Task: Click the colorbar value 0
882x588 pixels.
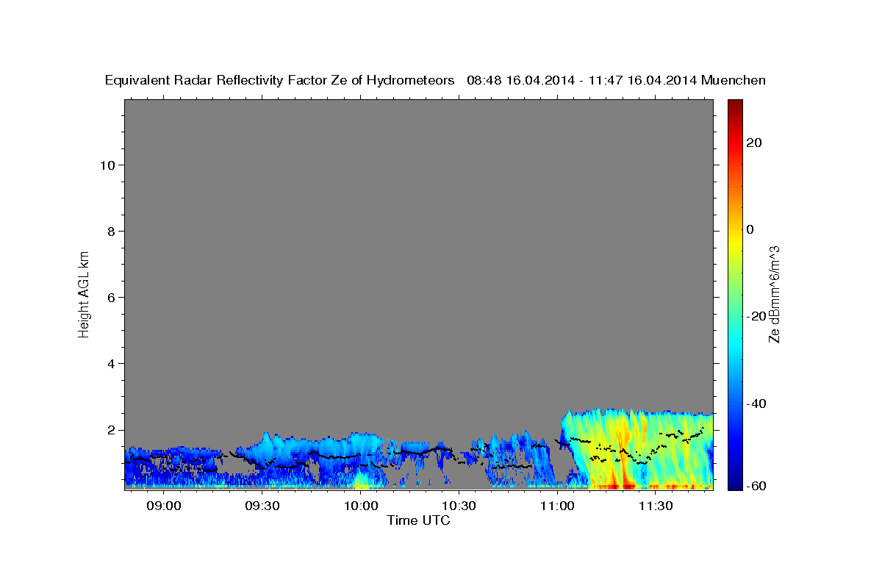Action: (x=750, y=229)
